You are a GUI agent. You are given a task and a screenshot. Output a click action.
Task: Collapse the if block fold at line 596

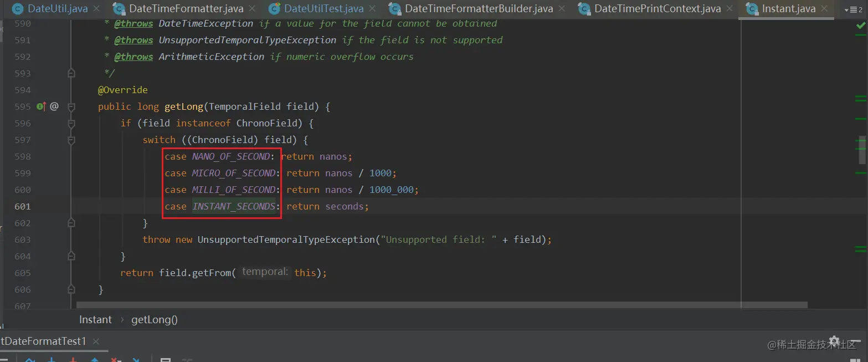click(71, 123)
